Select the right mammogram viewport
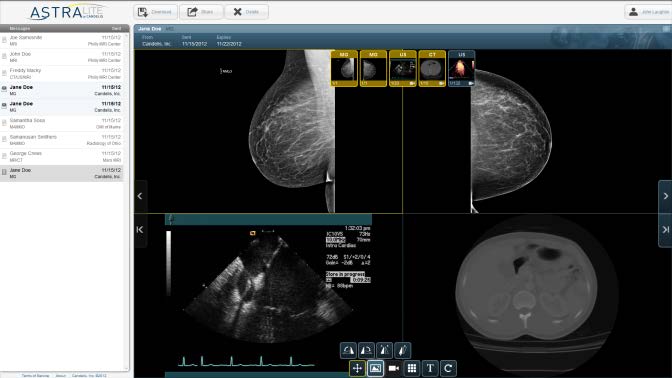Screen dimensions: 672x378 [x=537, y=131]
